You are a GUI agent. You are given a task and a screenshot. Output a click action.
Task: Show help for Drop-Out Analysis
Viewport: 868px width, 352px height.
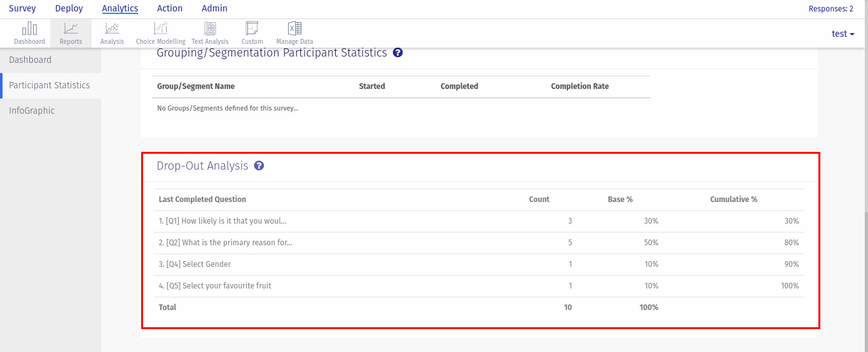[259, 166]
